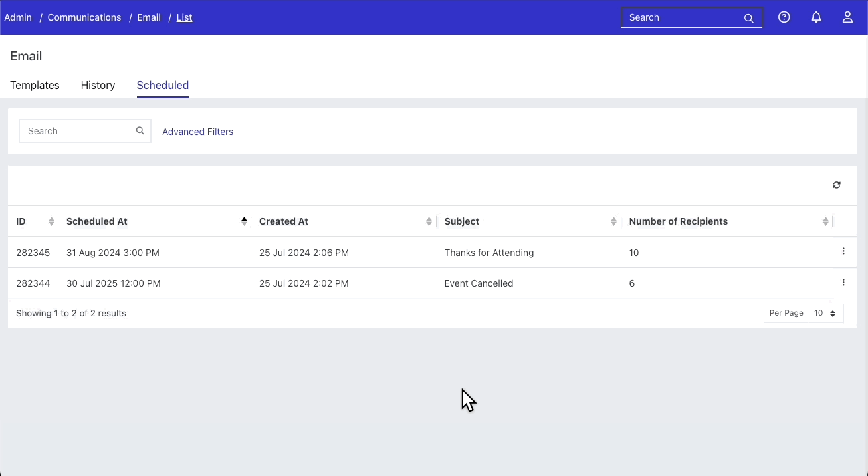Viewport: 868px width, 476px height.
Task: Select ID cell 282344
Action: [33, 283]
